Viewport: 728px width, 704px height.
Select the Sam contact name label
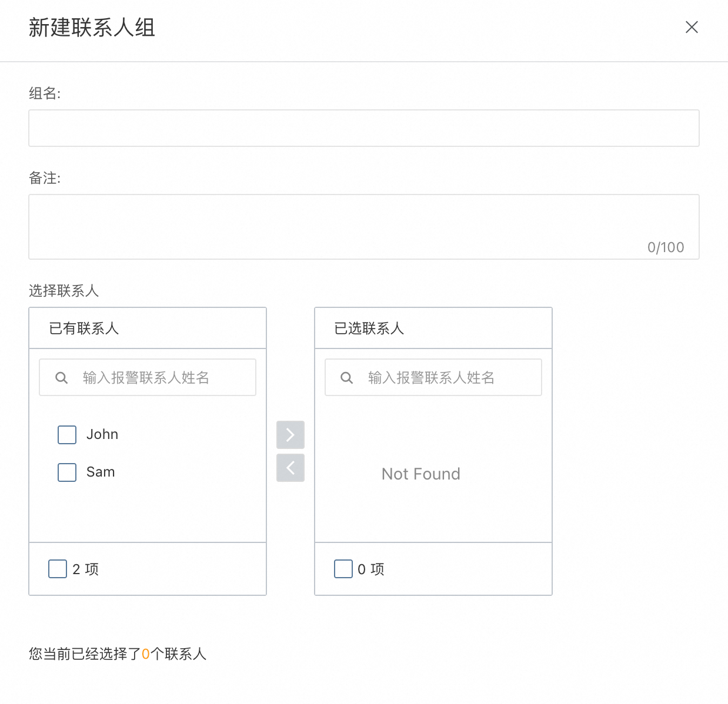coord(101,472)
